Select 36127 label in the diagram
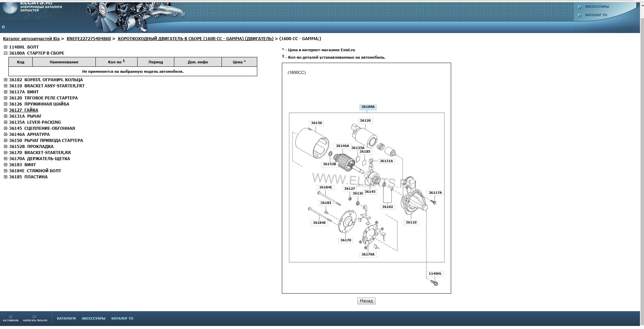The width and height of the screenshot is (644, 329). (x=349, y=189)
